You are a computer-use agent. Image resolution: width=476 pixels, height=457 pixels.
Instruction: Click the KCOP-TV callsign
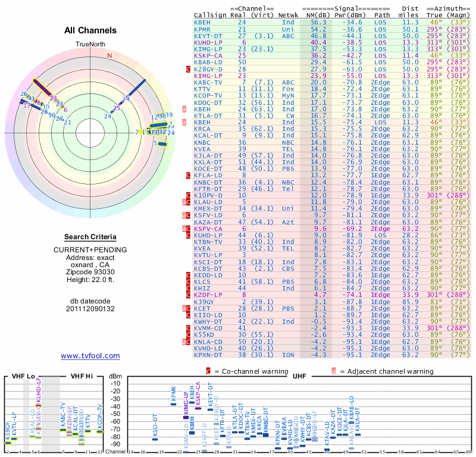click(208, 95)
